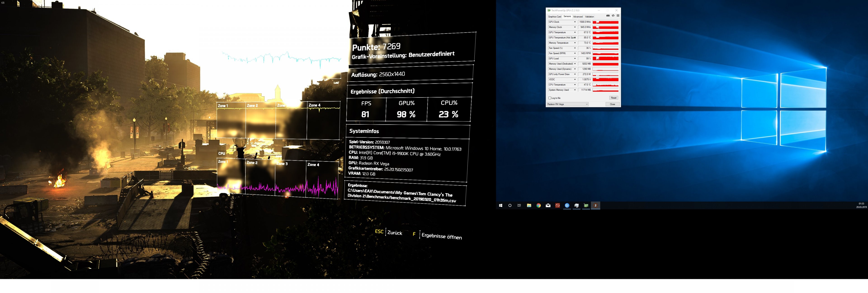Open the Memory Used (Dedicated) sensor dropdown
Viewport: 868px width, 293px height.
(x=575, y=64)
